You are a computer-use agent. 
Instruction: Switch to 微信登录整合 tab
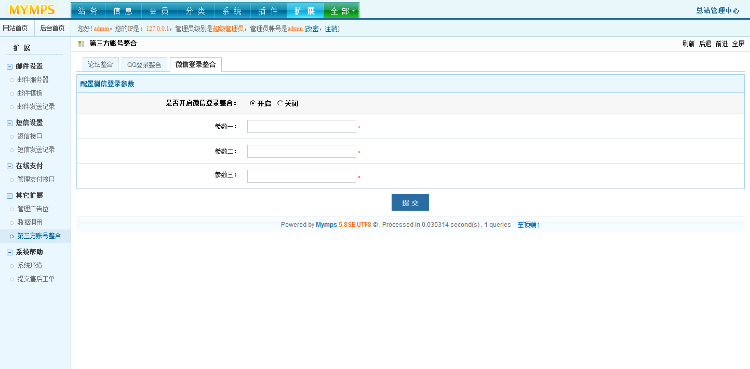point(195,64)
